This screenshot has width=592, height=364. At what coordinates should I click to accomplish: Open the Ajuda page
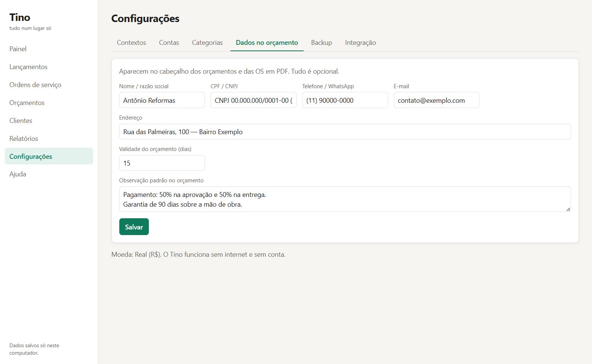[49, 174]
